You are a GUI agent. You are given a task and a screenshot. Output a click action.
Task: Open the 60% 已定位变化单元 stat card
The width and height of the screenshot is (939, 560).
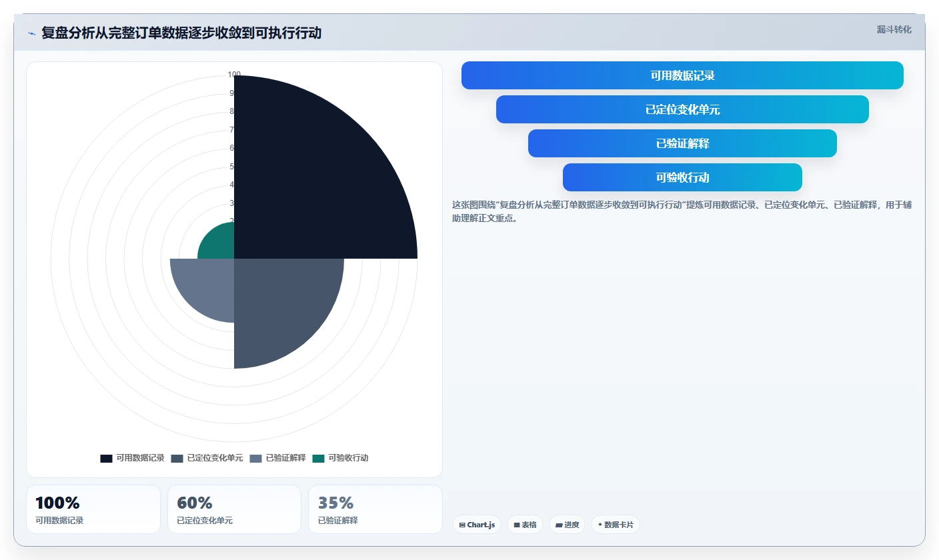tap(234, 509)
